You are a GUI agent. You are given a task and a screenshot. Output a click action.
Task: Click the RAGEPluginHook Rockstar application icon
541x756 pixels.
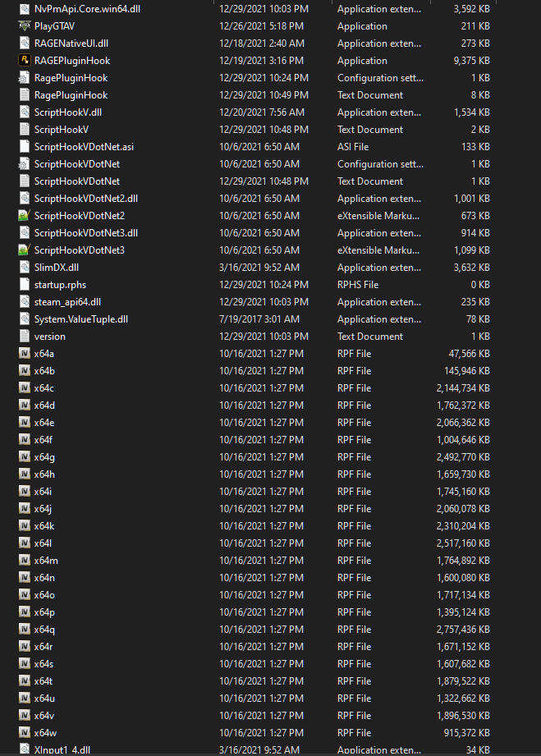point(24,60)
